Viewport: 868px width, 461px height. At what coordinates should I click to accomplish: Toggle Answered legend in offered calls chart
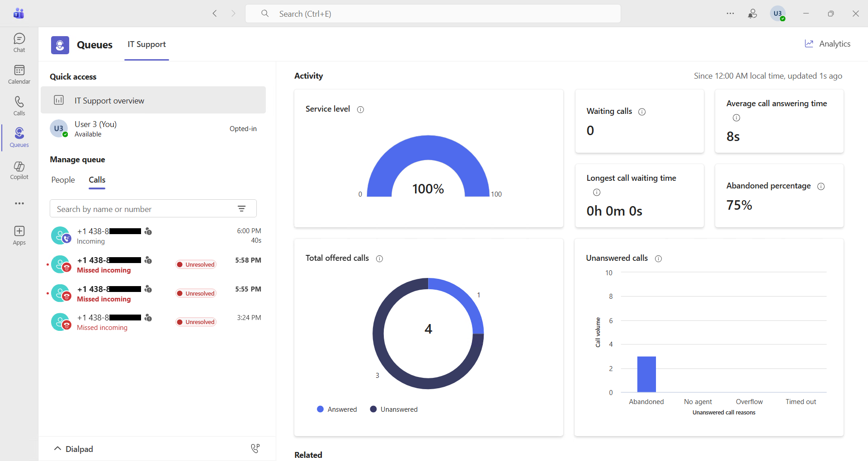click(x=337, y=409)
